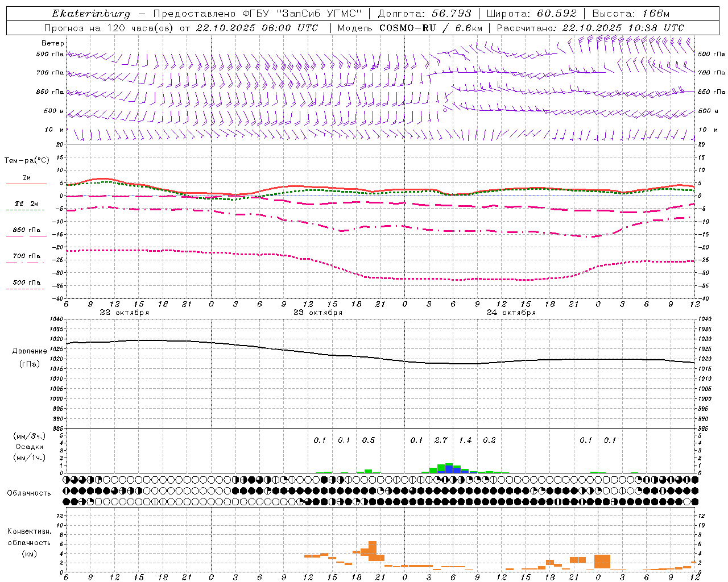Image resolution: width=728 pixels, height=582 pixels.
Task: Select the 'Тем-ра(°C)' temperature panel label
Action: point(27,161)
